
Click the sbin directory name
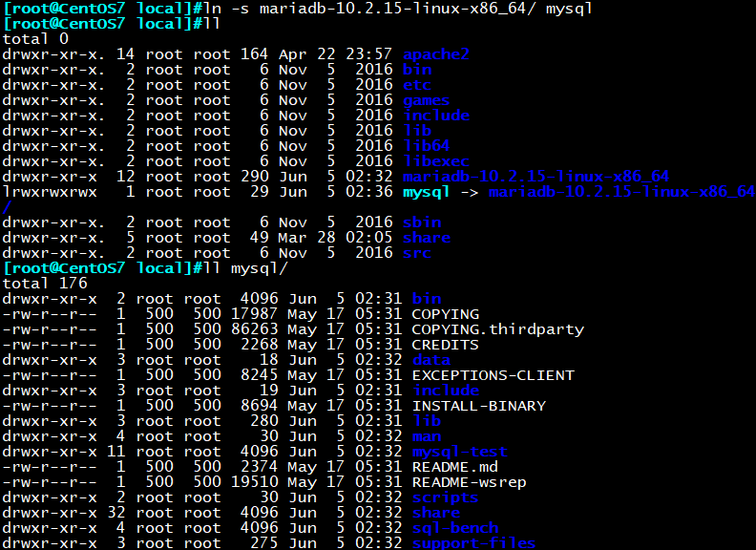pos(422,222)
